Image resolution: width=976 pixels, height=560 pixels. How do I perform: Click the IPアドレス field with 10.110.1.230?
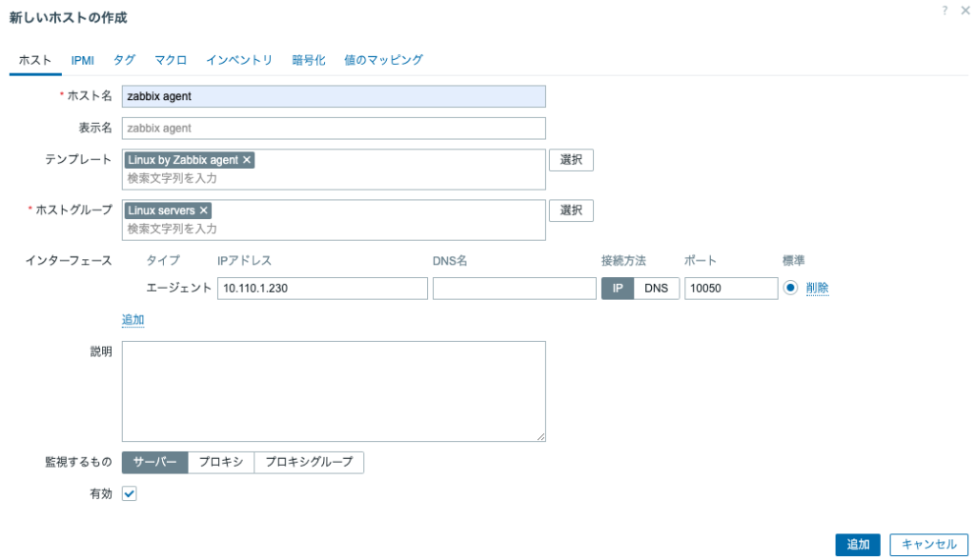coord(322,288)
